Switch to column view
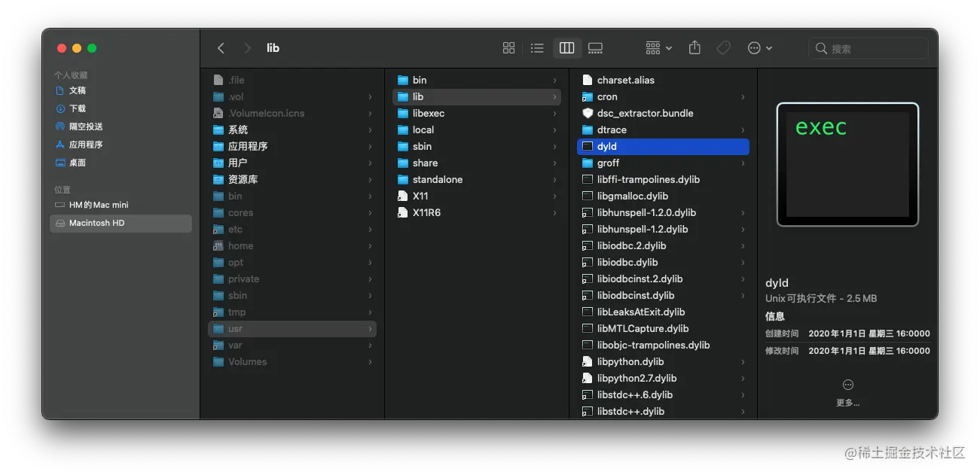The image size is (980, 475). coord(566,48)
